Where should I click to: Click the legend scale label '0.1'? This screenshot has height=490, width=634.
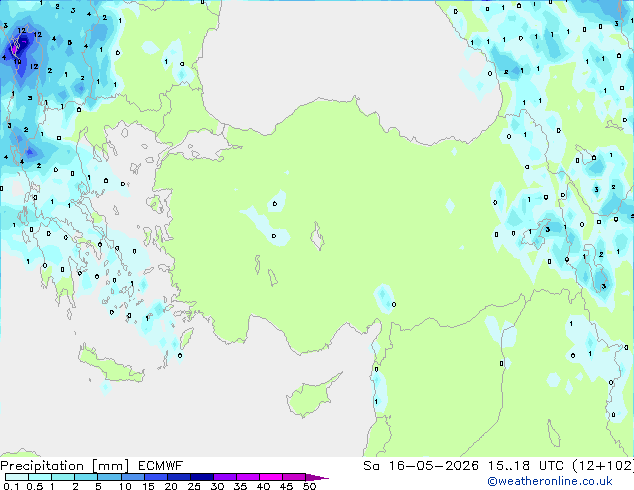11,486
